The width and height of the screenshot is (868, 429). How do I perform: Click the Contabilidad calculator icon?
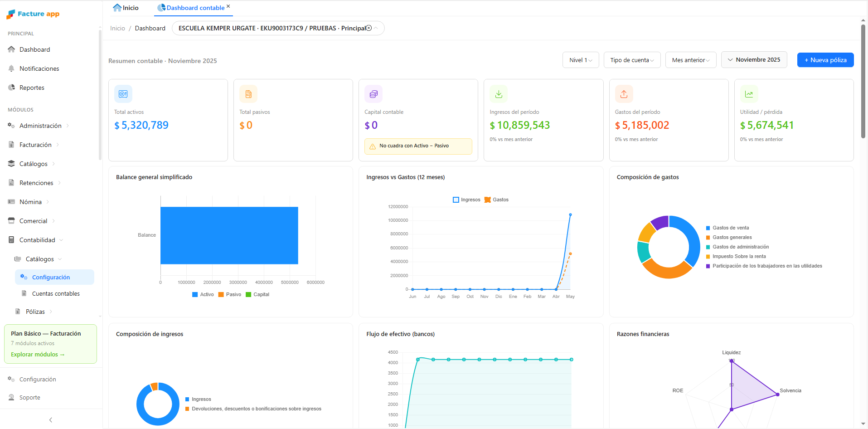coord(11,240)
